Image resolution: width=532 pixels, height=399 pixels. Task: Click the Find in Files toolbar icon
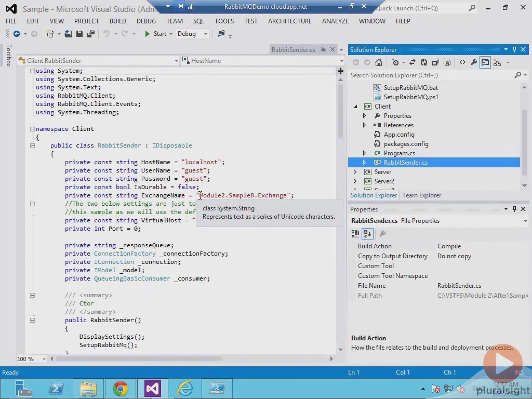click(221, 34)
